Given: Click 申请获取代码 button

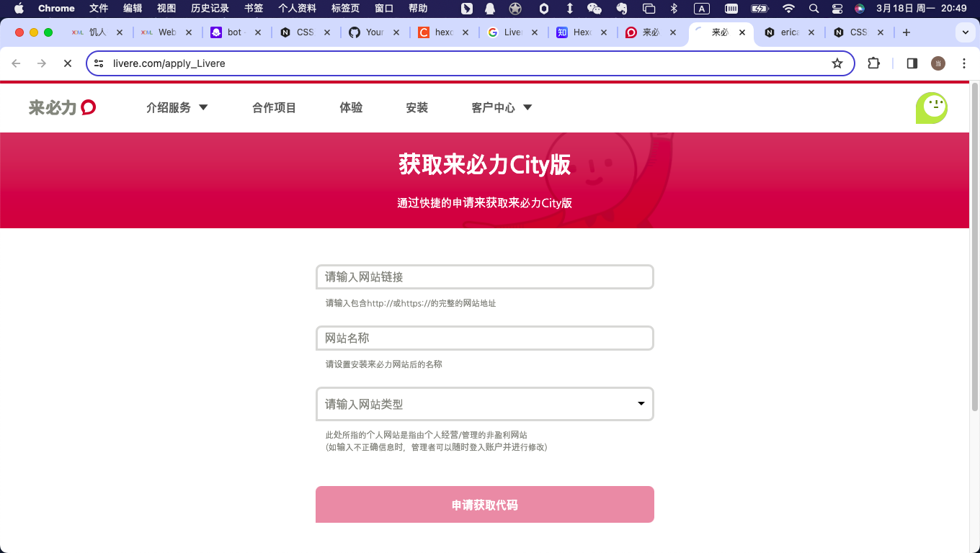Looking at the screenshot, I should tap(484, 505).
